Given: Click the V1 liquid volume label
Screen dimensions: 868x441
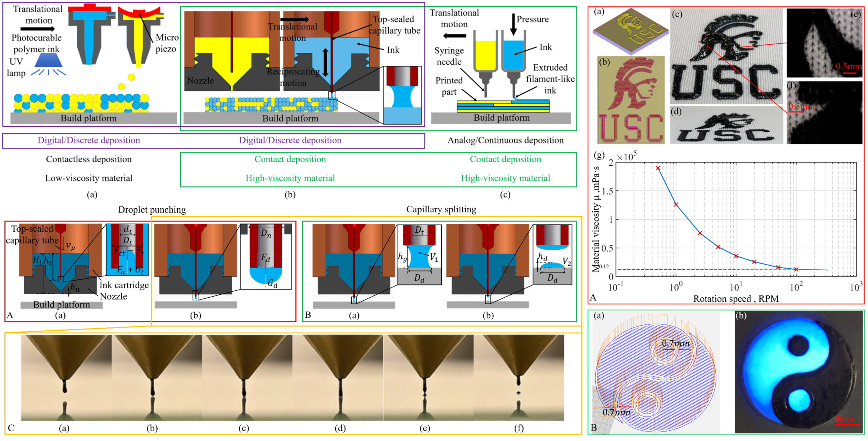Looking at the screenshot, I should pyautogui.click(x=434, y=258).
